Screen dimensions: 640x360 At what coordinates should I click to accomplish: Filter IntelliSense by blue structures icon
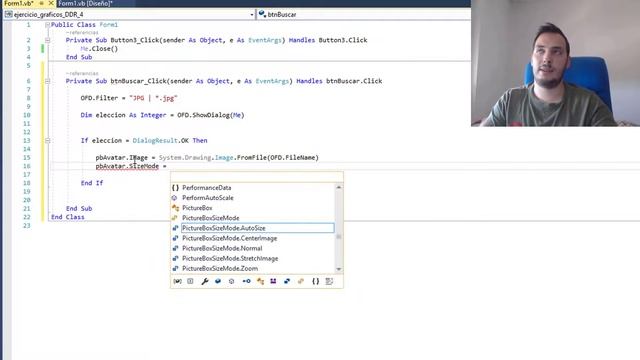click(x=287, y=281)
